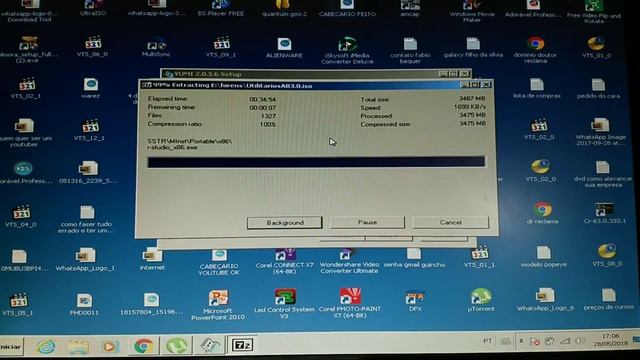Open the Cr-63.0.333.1 shortcut
Viewport: 640px width, 360px height.
604,213
